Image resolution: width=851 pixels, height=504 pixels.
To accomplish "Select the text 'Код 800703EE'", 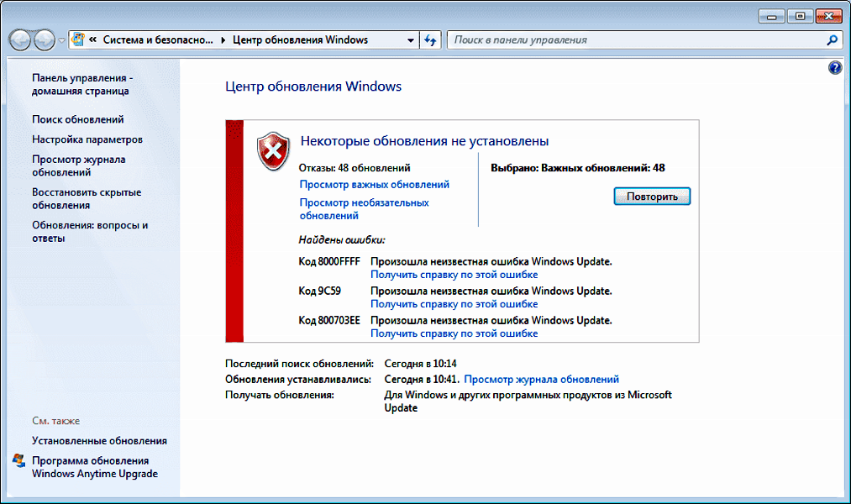I will point(329,320).
